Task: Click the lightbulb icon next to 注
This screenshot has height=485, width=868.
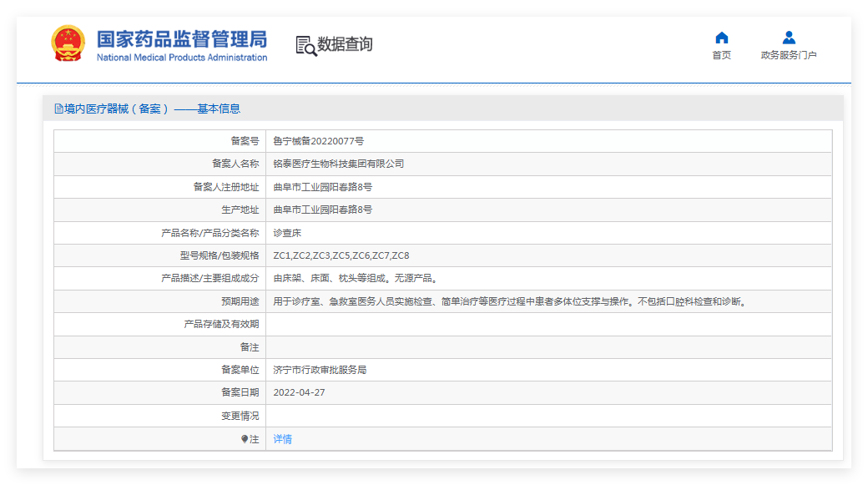Action: pos(244,439)
